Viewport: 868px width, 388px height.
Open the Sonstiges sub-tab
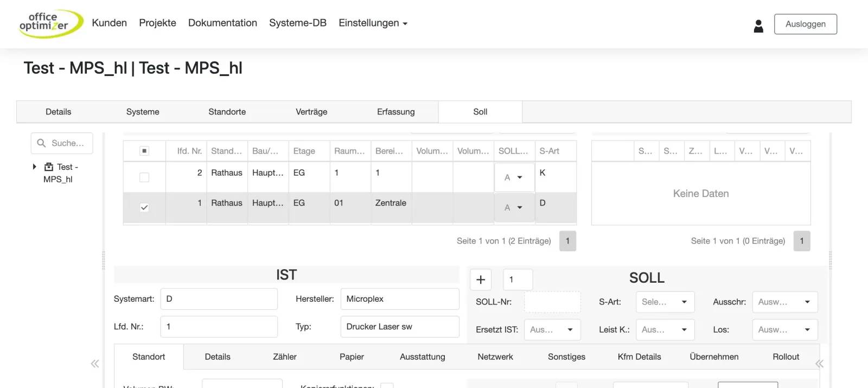[x=566, y=357]
